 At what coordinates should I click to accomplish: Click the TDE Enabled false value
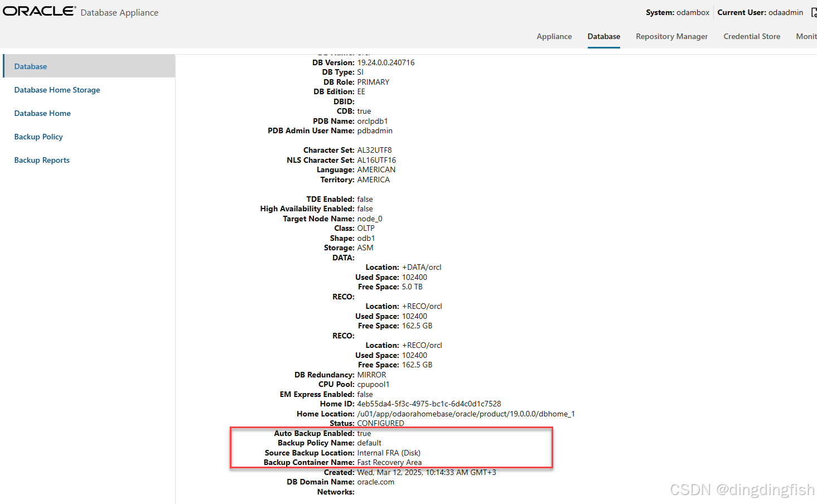[365, 199]
